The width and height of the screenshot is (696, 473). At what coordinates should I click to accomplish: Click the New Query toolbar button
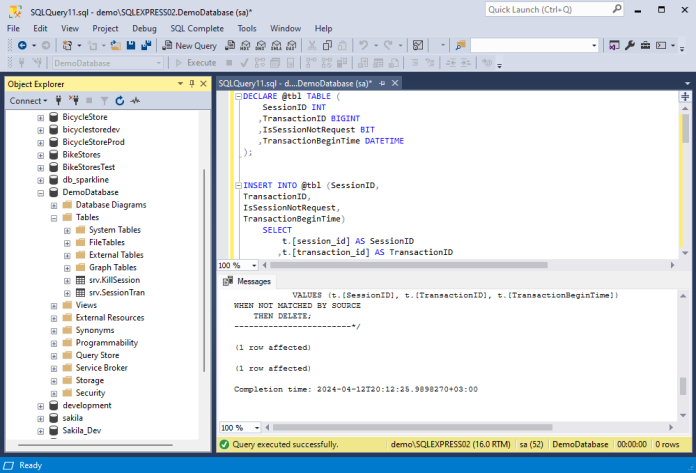click(x=189, y=46)
